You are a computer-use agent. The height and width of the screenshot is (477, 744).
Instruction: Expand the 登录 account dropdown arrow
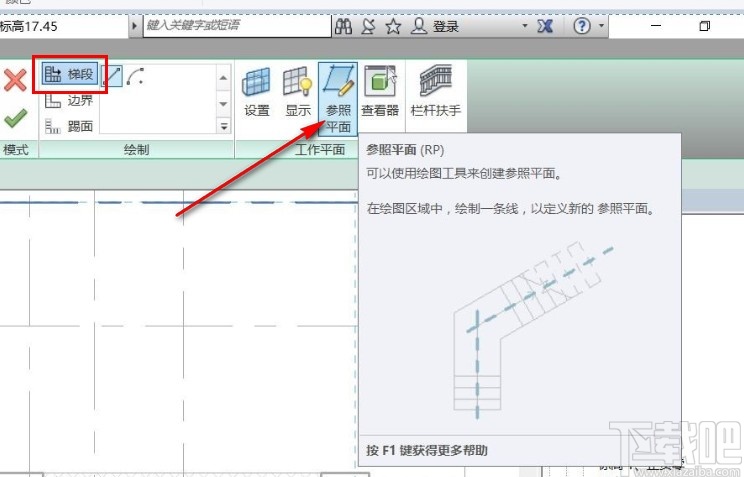525,26
